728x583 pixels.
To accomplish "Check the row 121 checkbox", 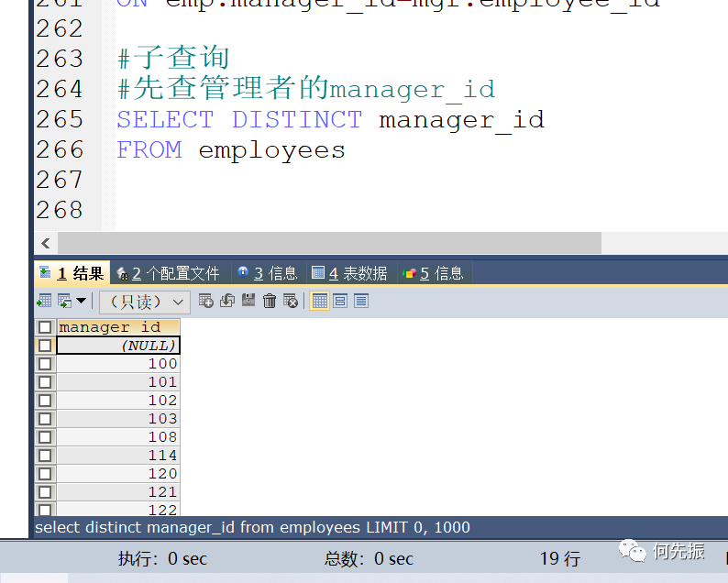I will [x=45, y=492].
